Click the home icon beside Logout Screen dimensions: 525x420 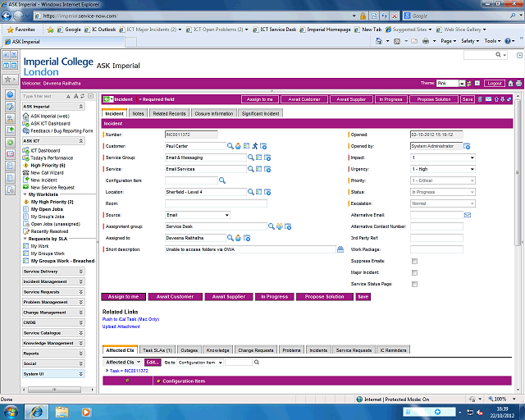510,83
